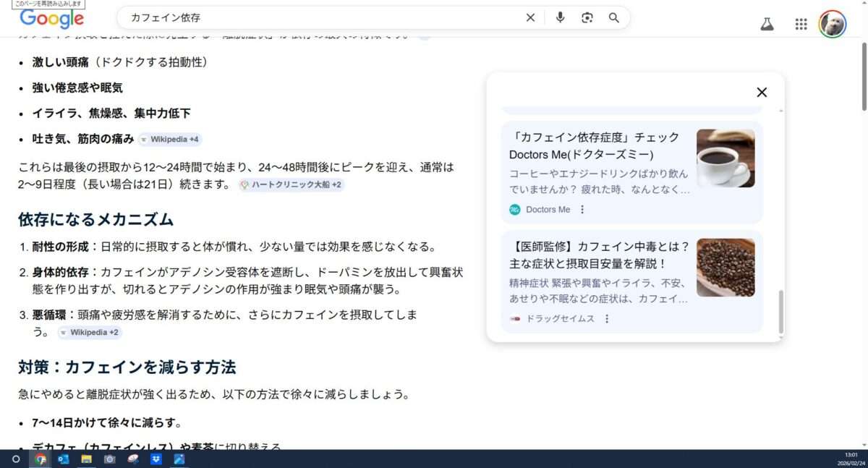The width and height of the screenshot is (868, 468).
Task: Click in the カフェイン依存 search field
Action: pos(318,18)
